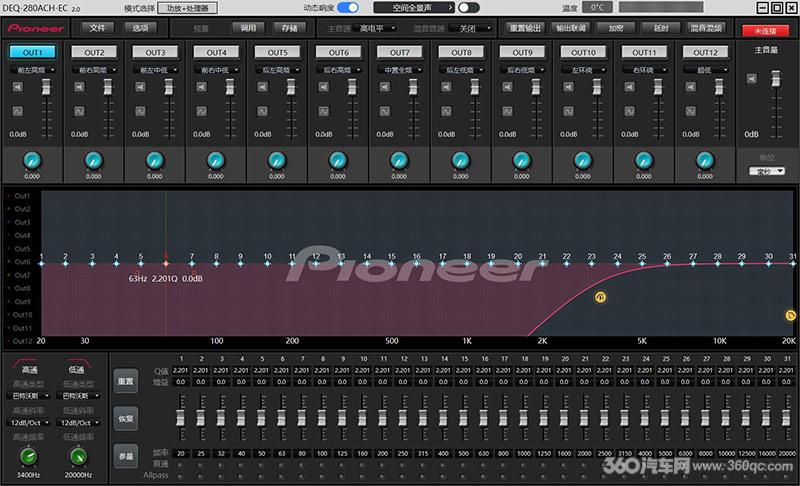Click the band 6 frequency field 63

(x=282, y=453)
